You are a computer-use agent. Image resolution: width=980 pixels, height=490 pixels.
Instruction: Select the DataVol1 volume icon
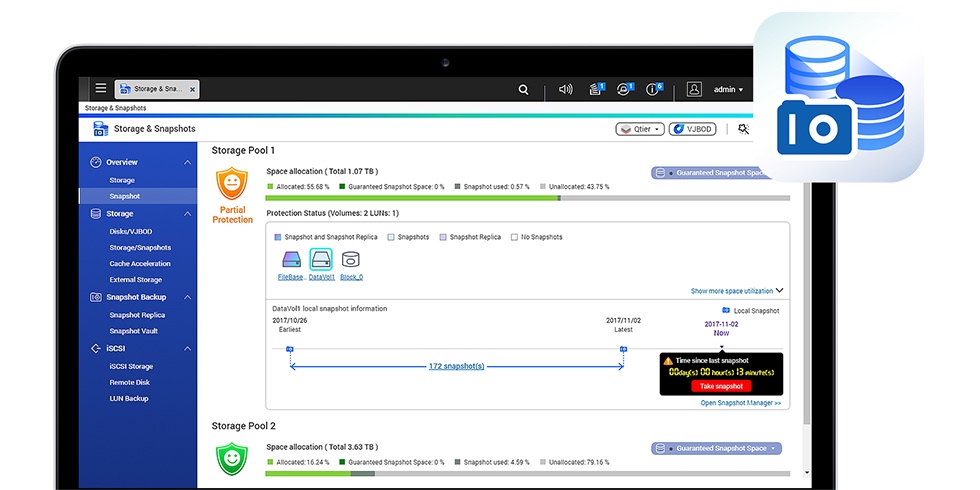coord(321,260)
